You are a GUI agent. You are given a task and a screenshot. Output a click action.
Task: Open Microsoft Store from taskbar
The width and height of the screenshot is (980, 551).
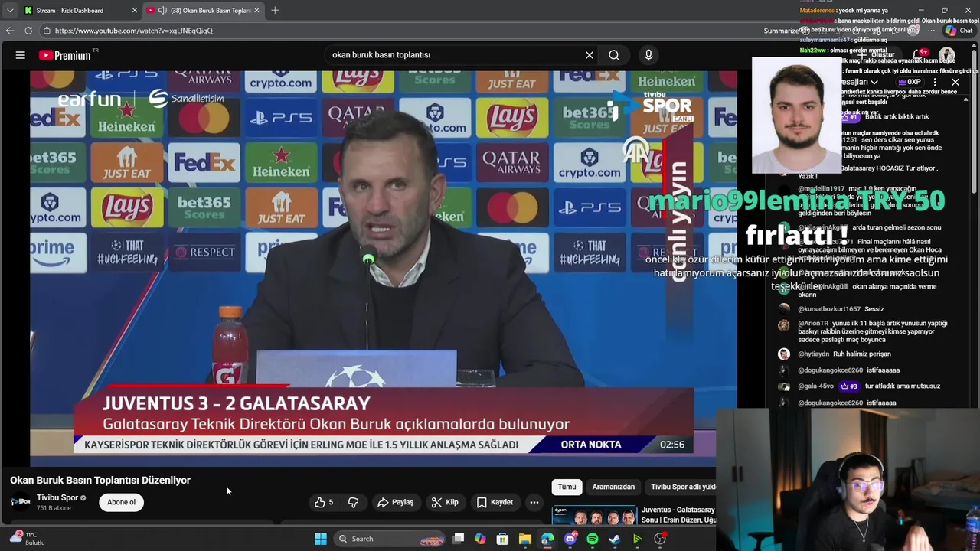(x=502, y=539)
